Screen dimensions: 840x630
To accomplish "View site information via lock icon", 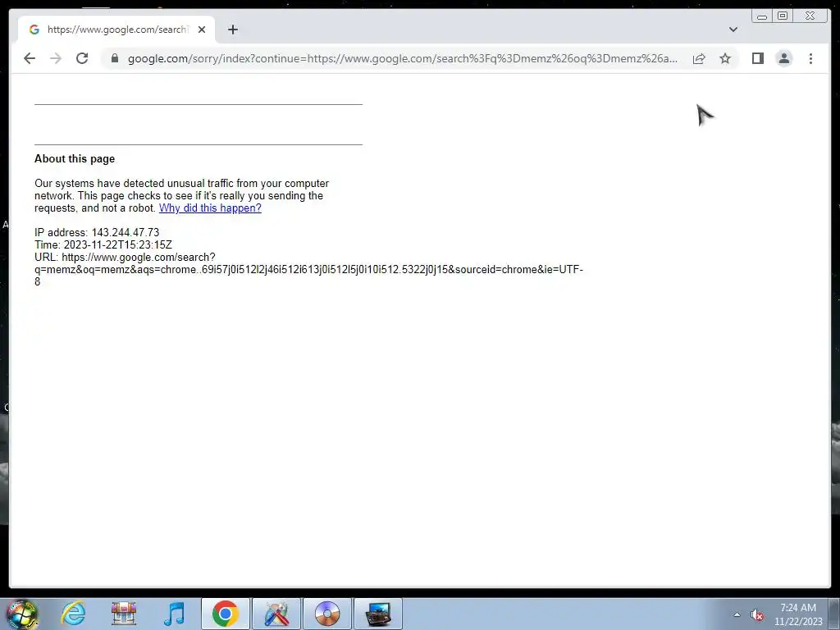I will 114,58.
